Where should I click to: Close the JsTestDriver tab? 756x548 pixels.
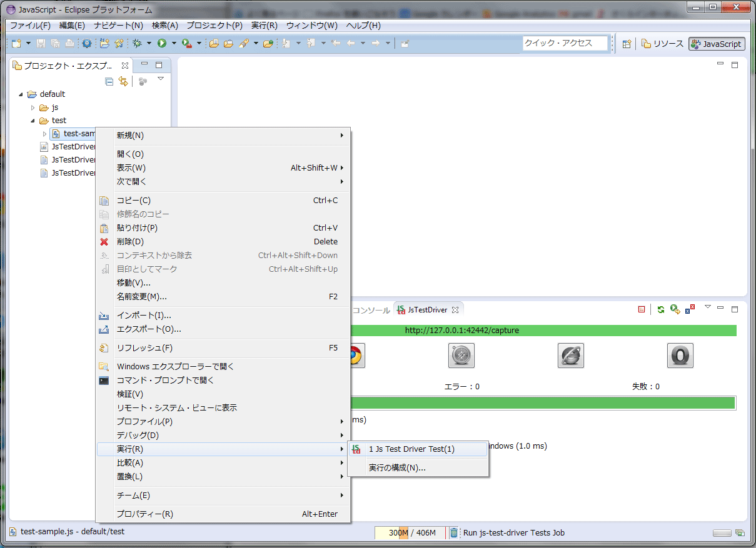[455, 310]
